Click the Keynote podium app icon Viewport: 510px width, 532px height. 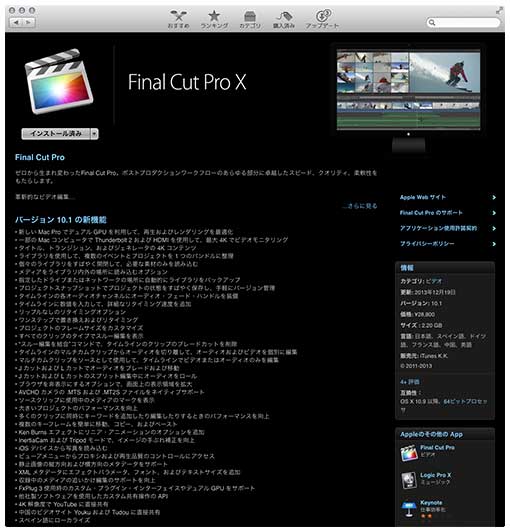coord(409,509)
